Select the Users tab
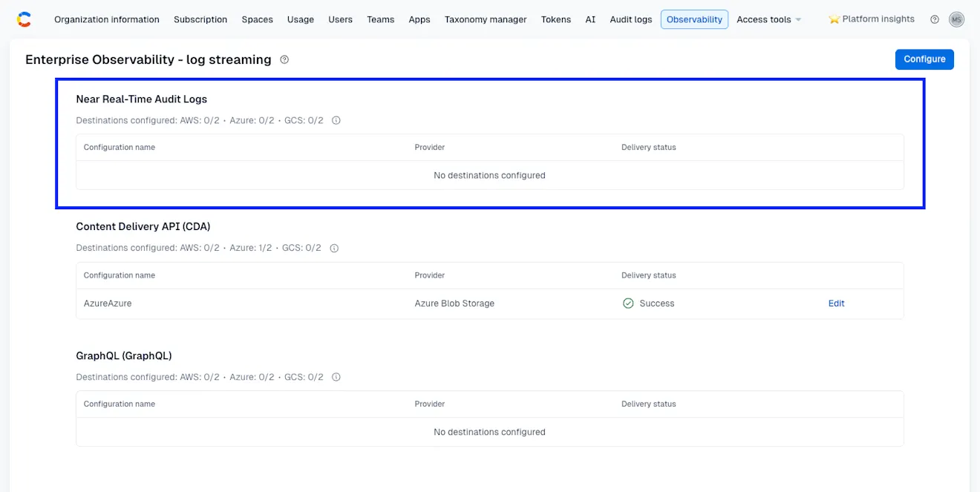Viewport: 980px width, 492px height. coord(341,19)
